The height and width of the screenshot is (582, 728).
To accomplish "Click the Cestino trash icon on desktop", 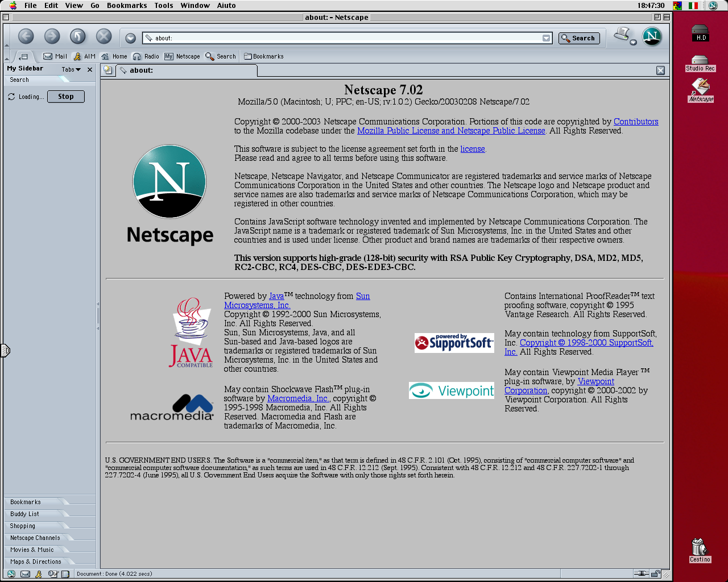I will pyautogui.click(x=700, y=550).
